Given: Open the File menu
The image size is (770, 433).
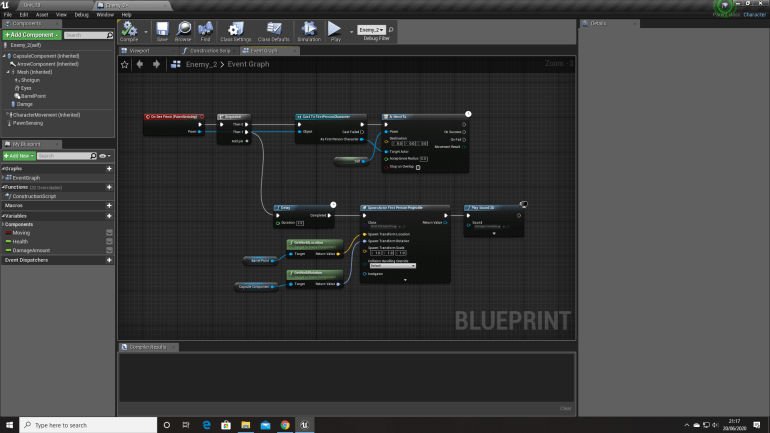Looking at the screenshot, I should (8, 15).
